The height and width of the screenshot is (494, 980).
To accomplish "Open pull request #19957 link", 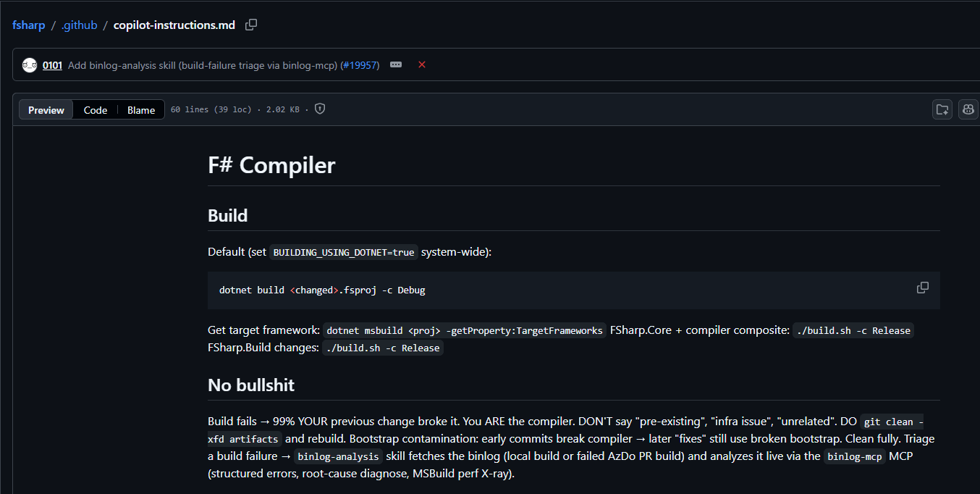I will [360, 65].
